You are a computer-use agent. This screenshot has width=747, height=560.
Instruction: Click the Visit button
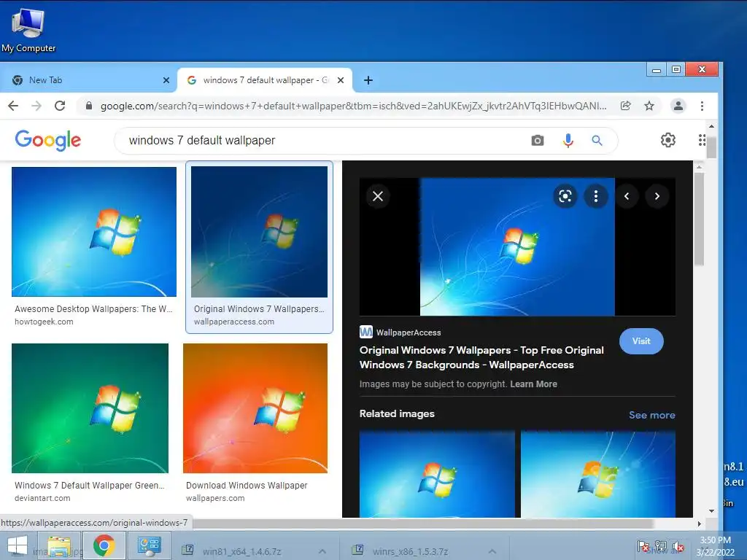[641, 341]
